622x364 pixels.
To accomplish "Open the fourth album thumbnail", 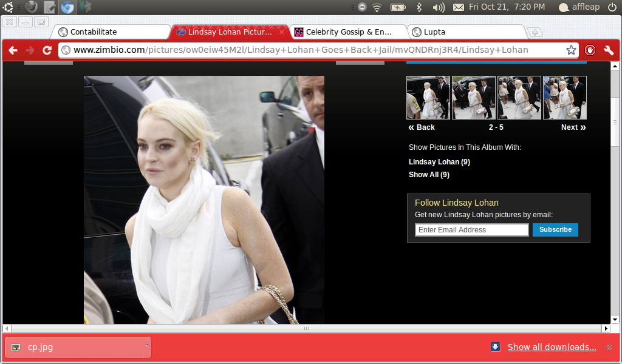I will [564, 98].
